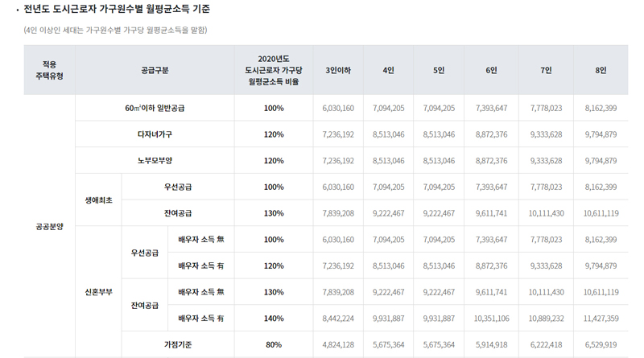Click the 노부모부양 row label

pyautogui.click(x=155, y=161)
